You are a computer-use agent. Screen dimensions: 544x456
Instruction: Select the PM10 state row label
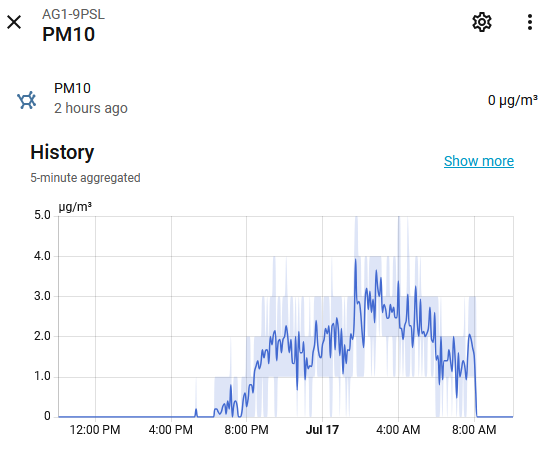pos(73,88)
